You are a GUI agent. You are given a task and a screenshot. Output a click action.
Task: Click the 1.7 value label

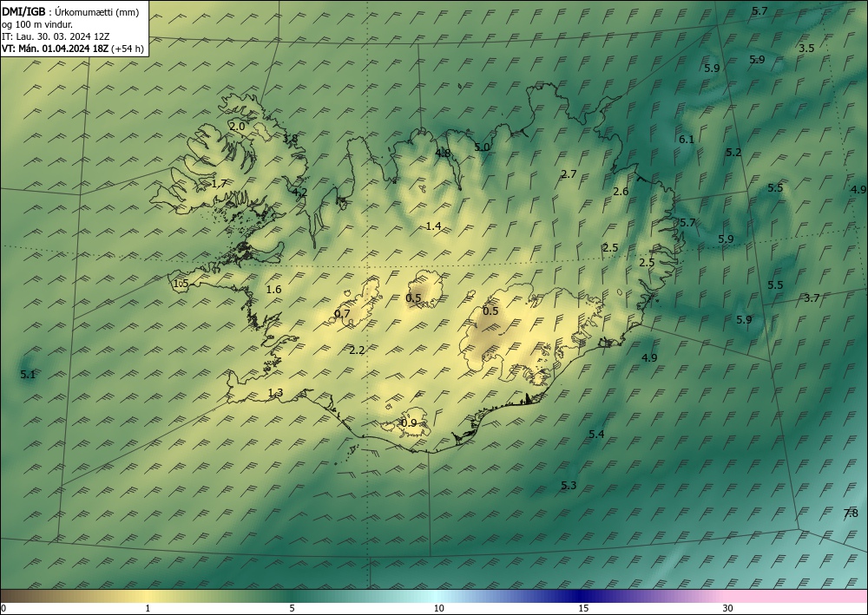coord(220,184)
